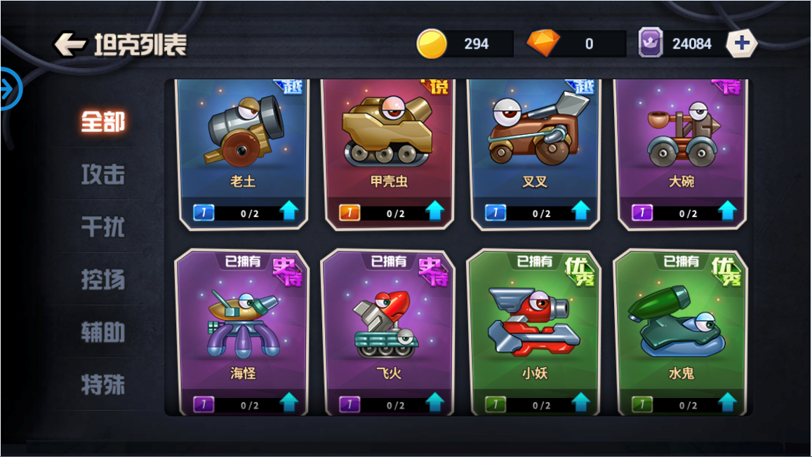
Task: Select the 飞火 tank card
Action: 388,333
